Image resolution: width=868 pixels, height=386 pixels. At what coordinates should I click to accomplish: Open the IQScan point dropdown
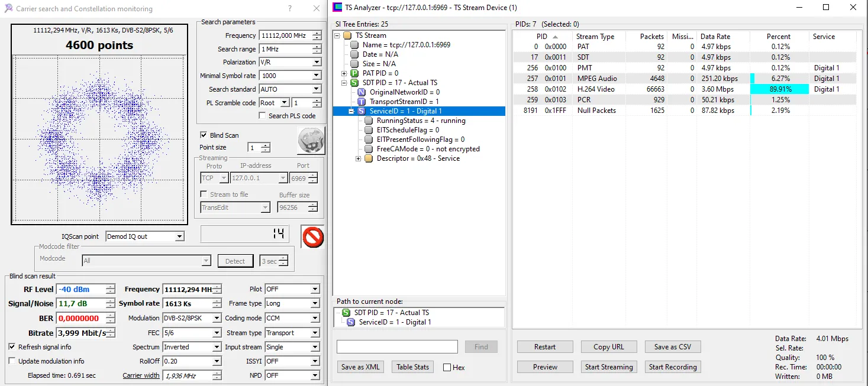(x=180, y=236)
